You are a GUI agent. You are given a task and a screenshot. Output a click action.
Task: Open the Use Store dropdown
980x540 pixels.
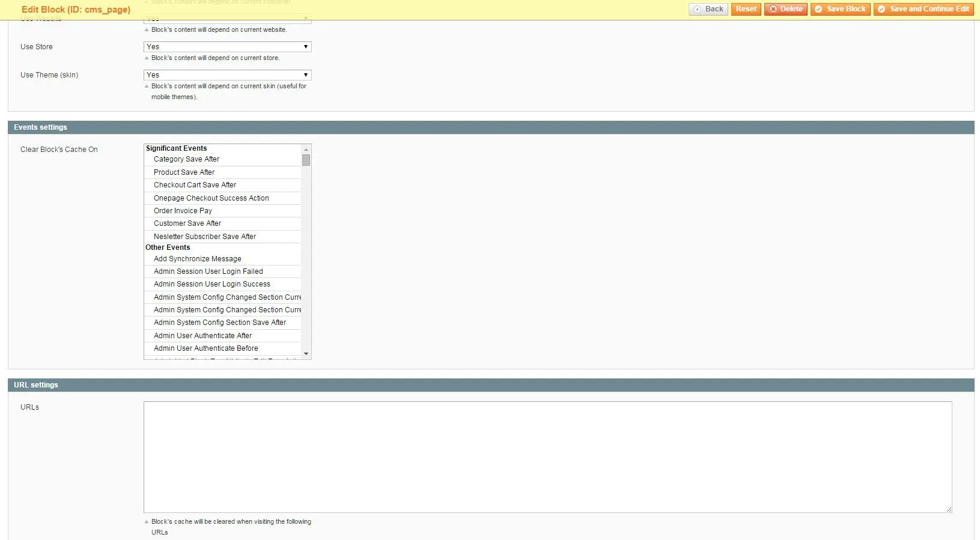[x=227, y=47]
